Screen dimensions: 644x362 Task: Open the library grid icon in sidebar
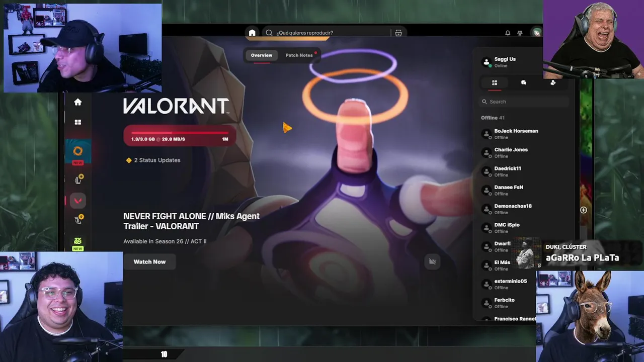coord(77,122)
